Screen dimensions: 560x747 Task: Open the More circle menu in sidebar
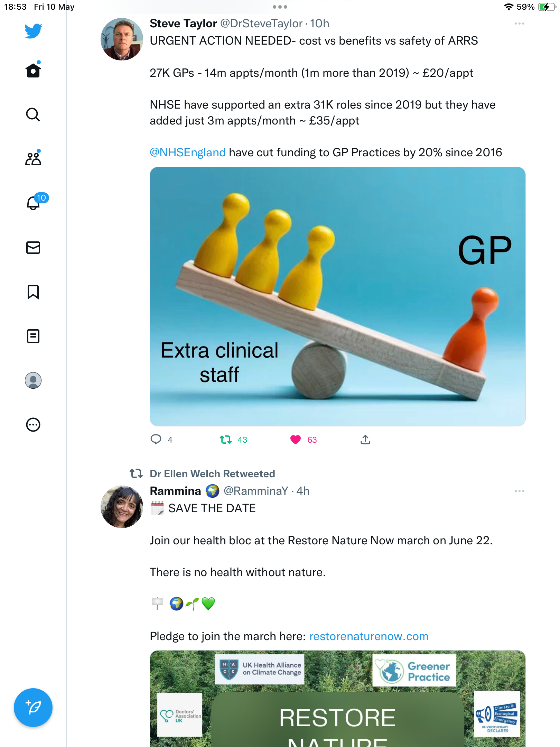(x=33, y=425)
